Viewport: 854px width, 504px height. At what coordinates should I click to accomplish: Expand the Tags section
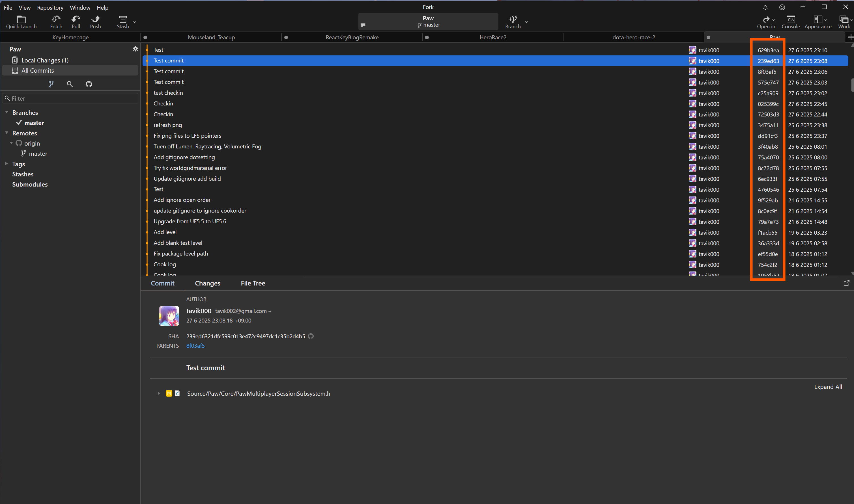pyautogui.click(x=7, y=164)
